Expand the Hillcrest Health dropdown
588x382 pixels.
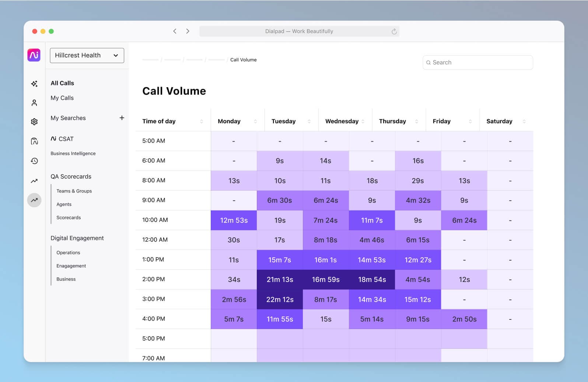(87, 56)
